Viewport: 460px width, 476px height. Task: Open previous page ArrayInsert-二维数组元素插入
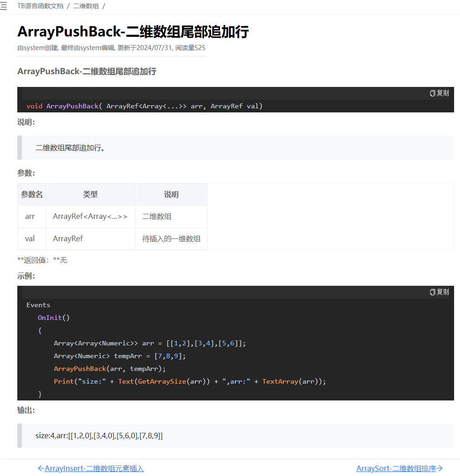(x=94, y=468)
